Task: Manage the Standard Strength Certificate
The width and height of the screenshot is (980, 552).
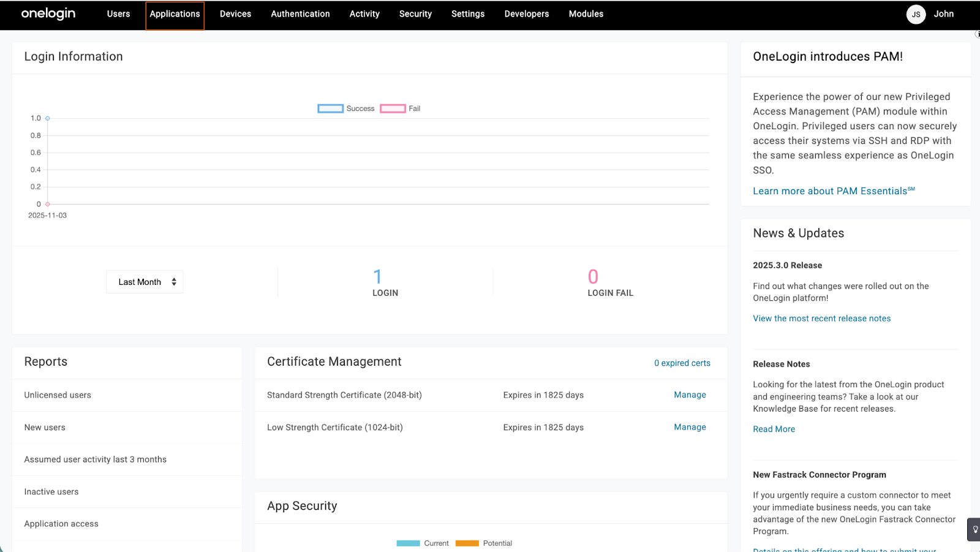Action: tap(690, 395)
